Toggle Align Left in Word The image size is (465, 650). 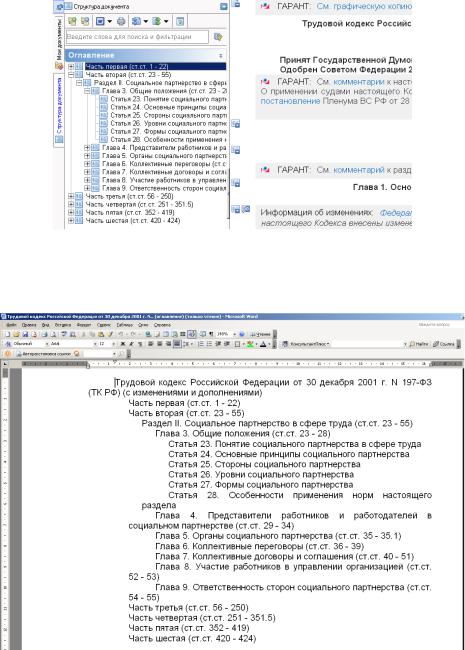click(x=151, y=344)
